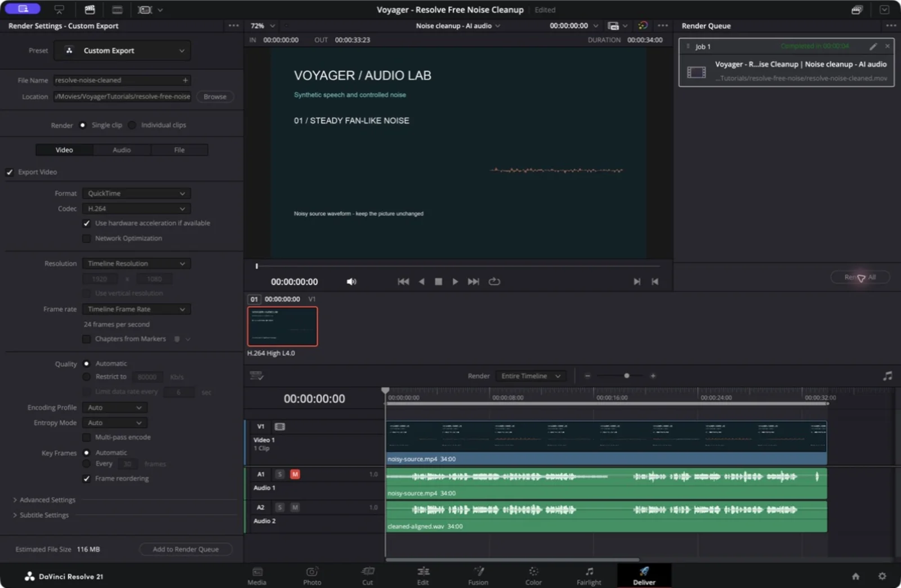Viewport: 901px width, 588px height.
Task: Open the Frame rate dropdown
Action: pyautogui.click(x=136, y=309)
